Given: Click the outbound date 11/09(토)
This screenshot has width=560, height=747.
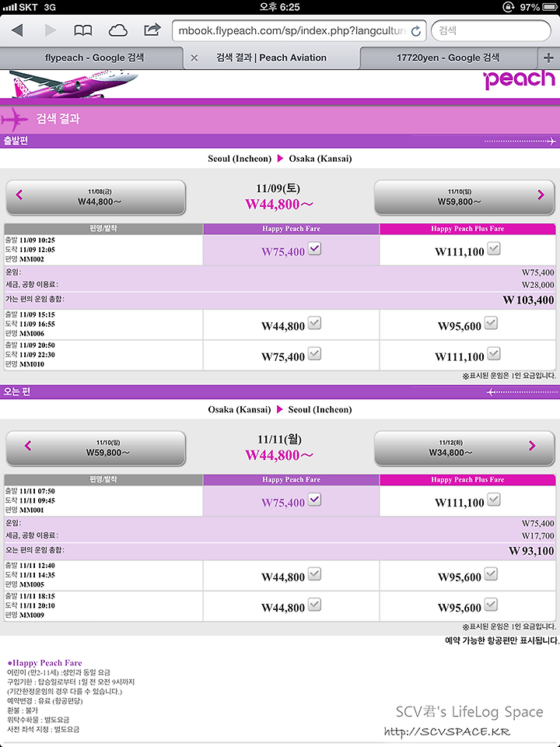Looking at the screenshot, I should coord(278,188).
